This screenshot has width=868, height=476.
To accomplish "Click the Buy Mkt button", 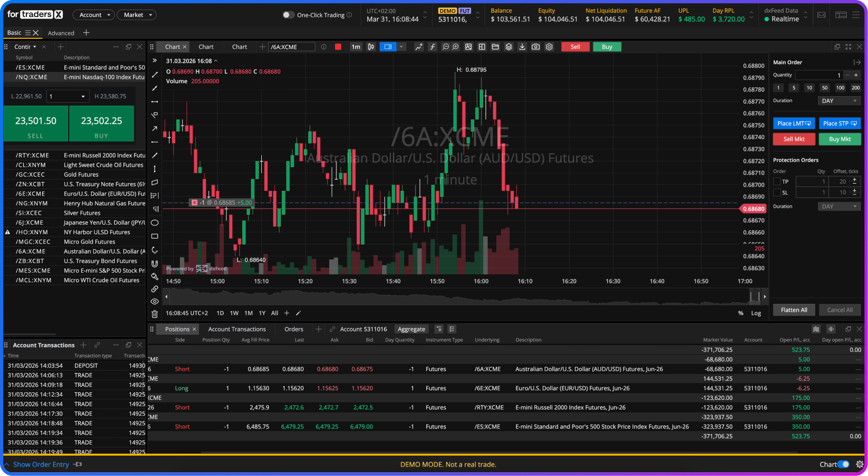I will pos(840,139).
